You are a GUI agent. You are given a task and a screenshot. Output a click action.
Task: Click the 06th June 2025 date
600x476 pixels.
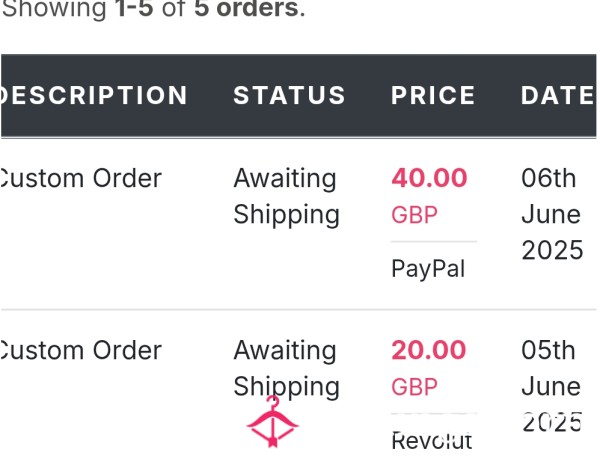pyautogui.click(x=552, y=214)
